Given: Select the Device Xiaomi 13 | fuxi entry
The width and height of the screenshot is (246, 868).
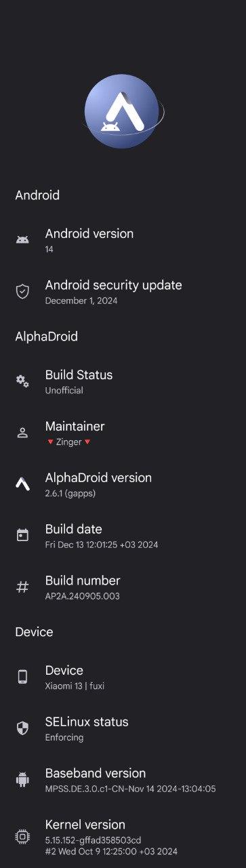Looking at the screenshot, I should point(123,677).
